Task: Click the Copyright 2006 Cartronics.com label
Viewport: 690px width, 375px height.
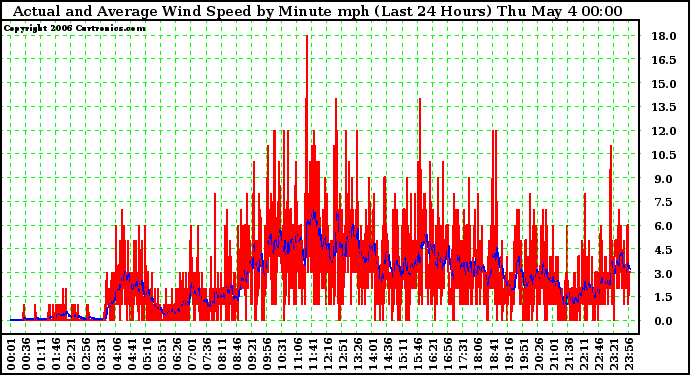Action: coord(75,29)
